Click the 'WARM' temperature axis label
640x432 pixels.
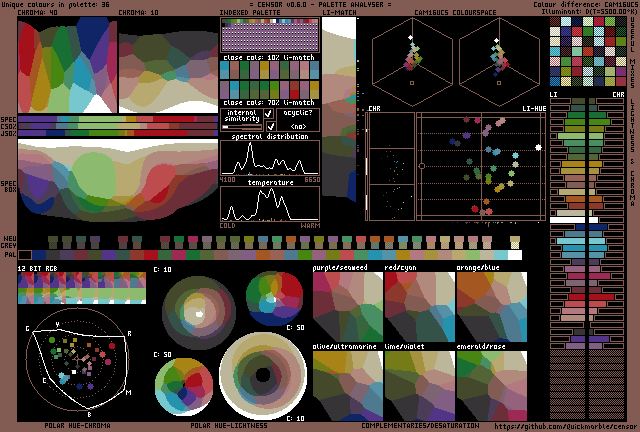pos(310,225)
